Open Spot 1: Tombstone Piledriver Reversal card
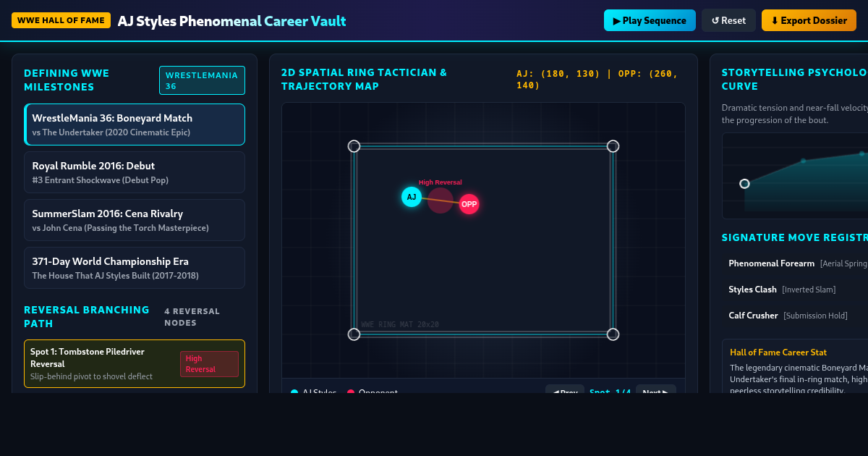This screenshot has width=868, height=456. [x=135, y=364]
